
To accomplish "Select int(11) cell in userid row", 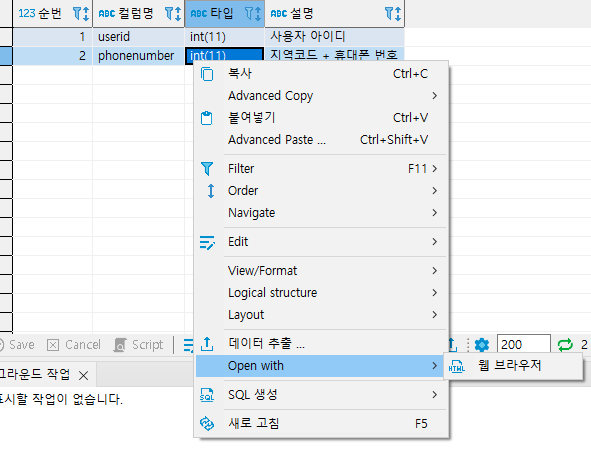I will click(225, 37).
